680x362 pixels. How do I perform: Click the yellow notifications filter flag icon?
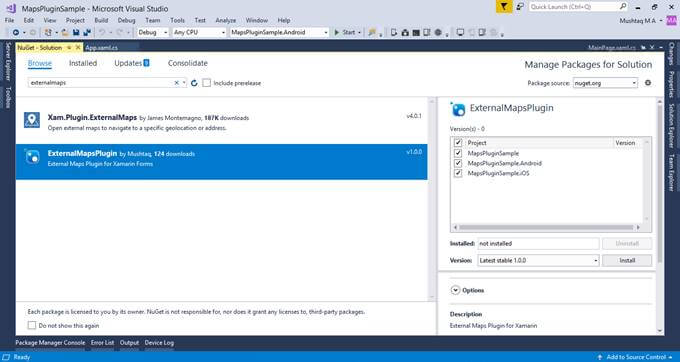[503, 7]
